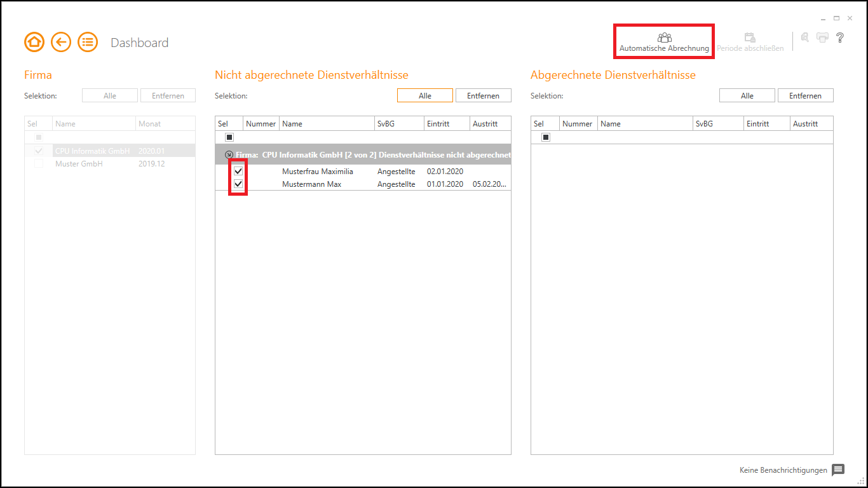Toggle select-all box in Abgerechnete list
The image size is (868, 488).
(545, 137)
